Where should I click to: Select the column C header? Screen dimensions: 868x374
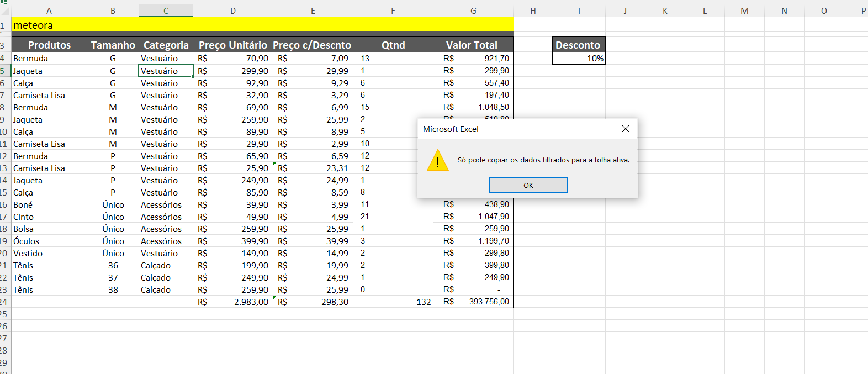click(166, 11)
